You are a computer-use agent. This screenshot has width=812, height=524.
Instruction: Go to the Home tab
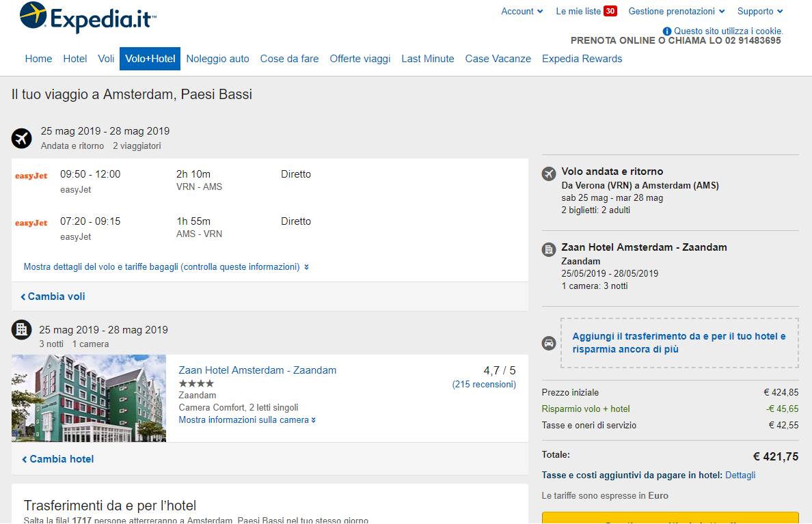[x=38, y=59]
